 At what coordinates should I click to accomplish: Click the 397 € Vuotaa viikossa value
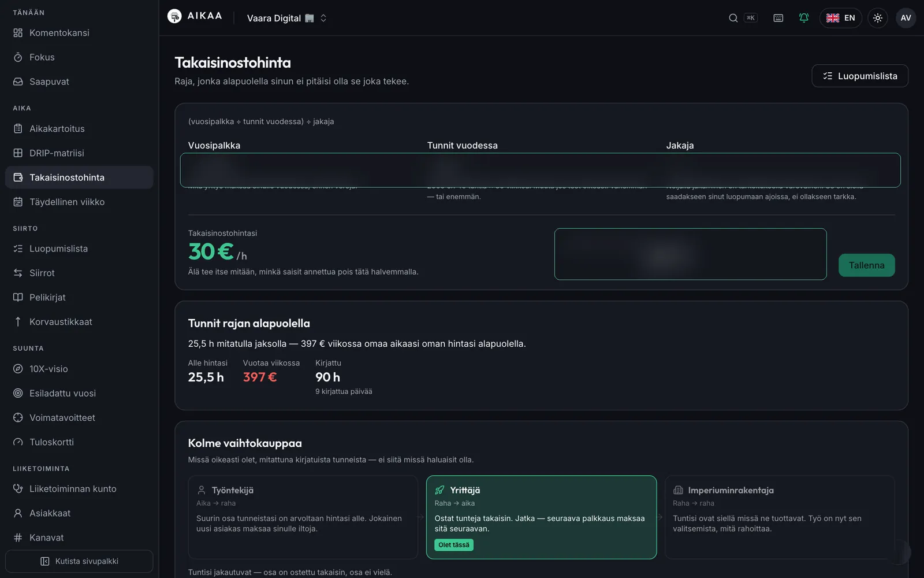pos(260,377)
